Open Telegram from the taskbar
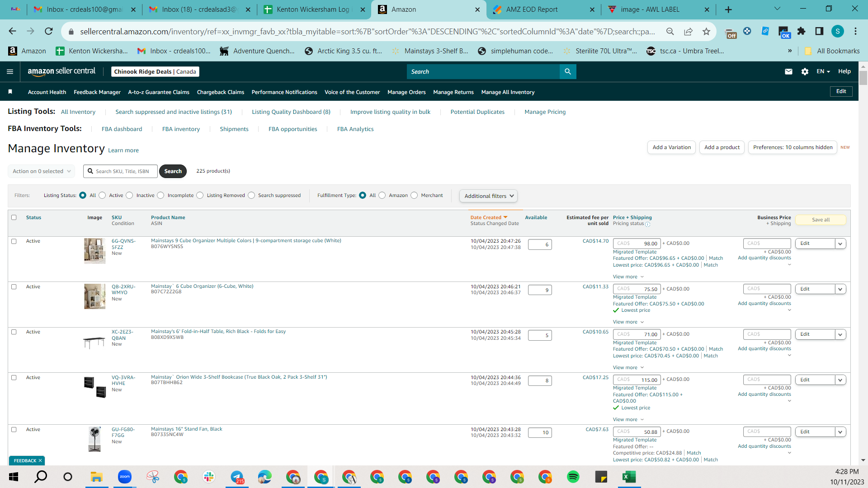 [236, 477]
